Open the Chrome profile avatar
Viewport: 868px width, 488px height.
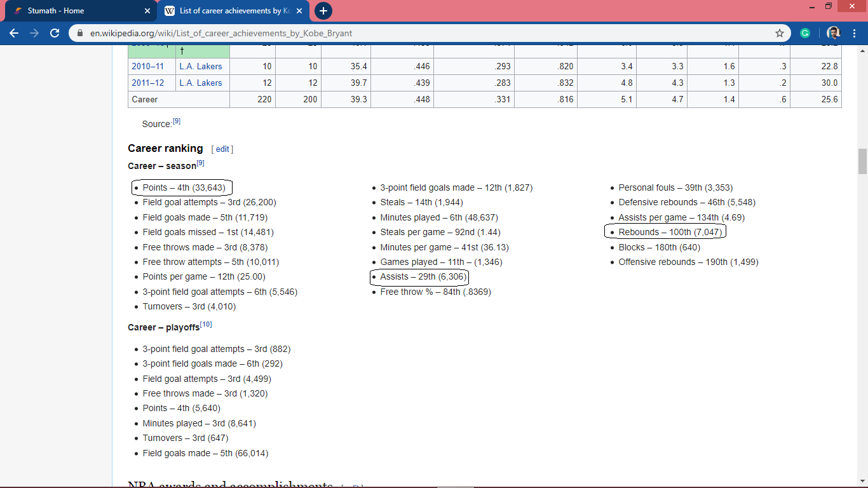834,33
